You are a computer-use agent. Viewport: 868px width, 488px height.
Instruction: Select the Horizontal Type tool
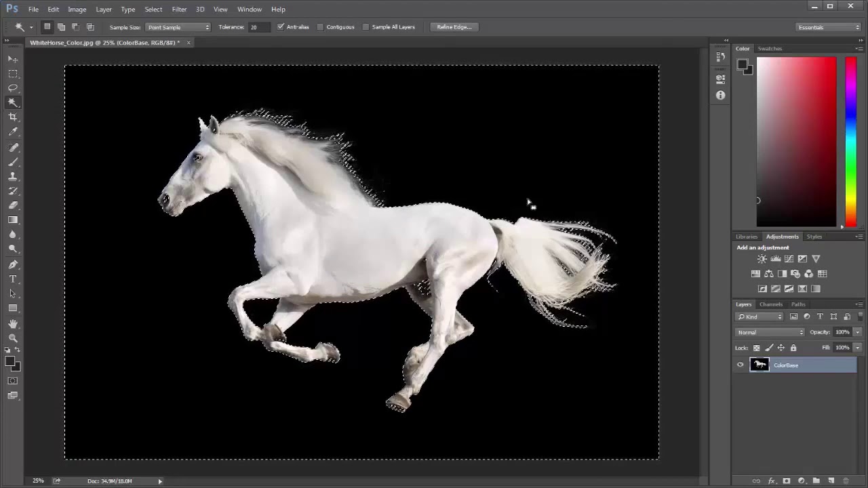click(x=13, y=279)
